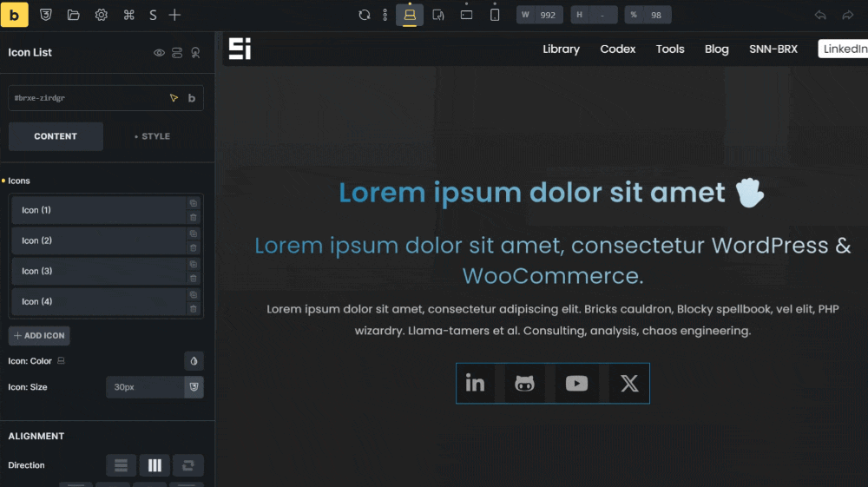
Task: Duplicate Icon (2) with its copy icon
Action: [194, 234]
